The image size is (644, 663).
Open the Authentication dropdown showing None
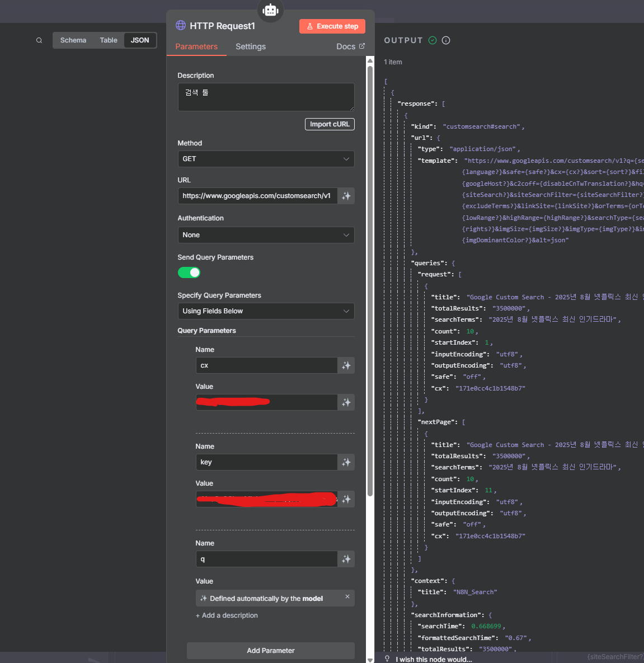[x=266, y=235]
